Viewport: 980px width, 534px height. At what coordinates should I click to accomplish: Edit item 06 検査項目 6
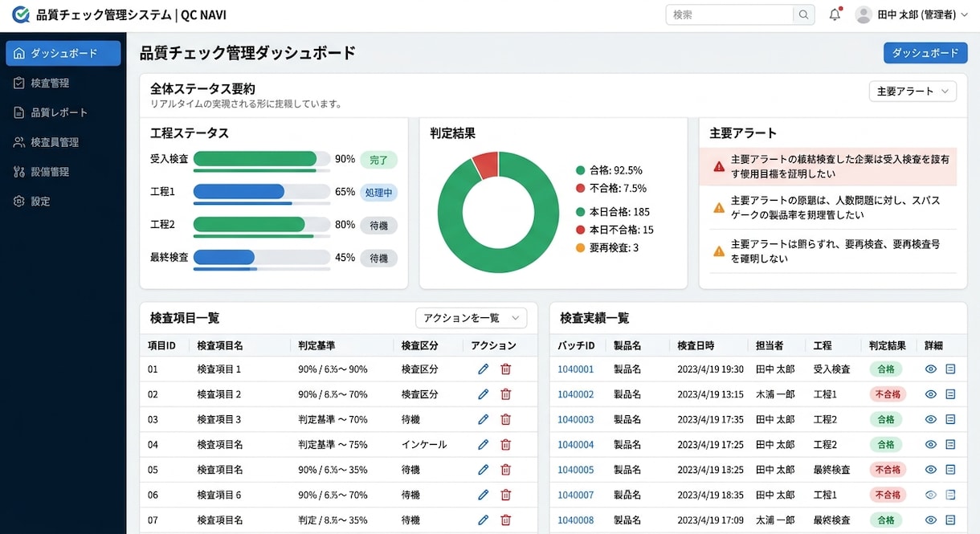coord(483,495)
